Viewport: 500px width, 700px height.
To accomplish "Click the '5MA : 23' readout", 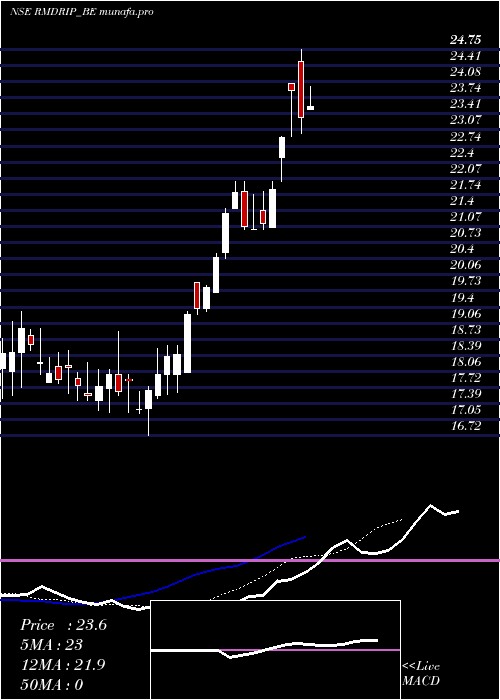I will coord(52,645).
